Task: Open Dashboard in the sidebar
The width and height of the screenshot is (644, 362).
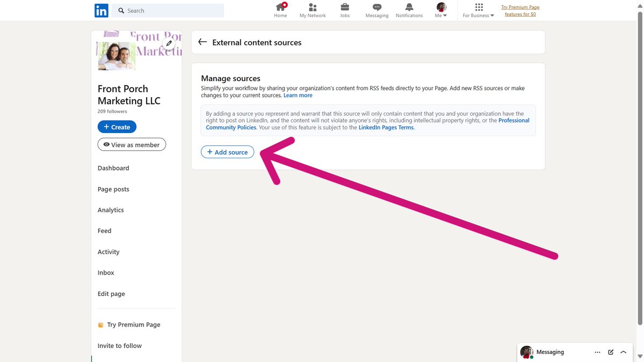Action: pyautogui.click(x=113, y=168)
